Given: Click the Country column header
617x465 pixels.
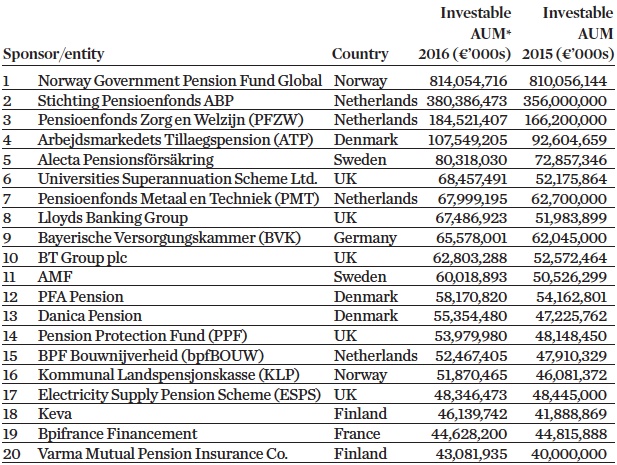Looking at the screenshot, I should pos(359,54).
